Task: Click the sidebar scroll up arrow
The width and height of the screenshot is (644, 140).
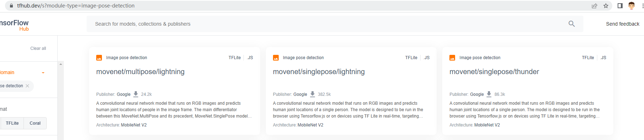Action: pyautogui.click(x=61, y=64)
